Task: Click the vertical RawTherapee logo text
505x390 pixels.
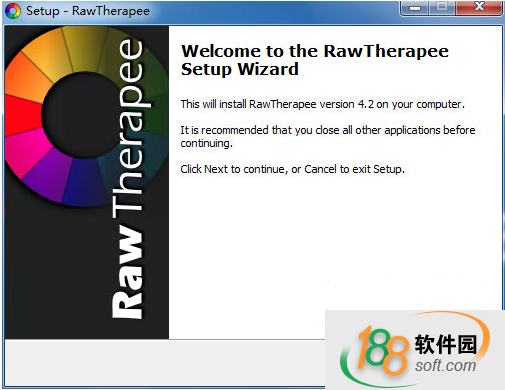Action: point(128,179)
